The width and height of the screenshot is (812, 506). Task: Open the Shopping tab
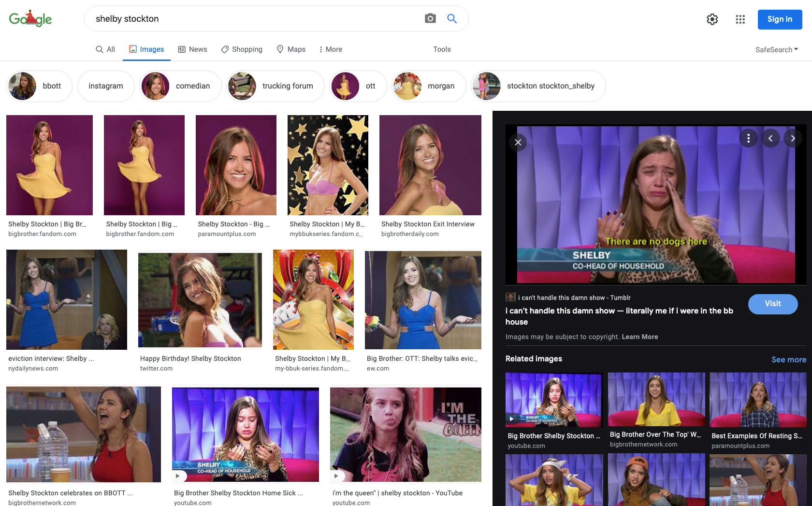pyautogui.click(x=242, y=49)
